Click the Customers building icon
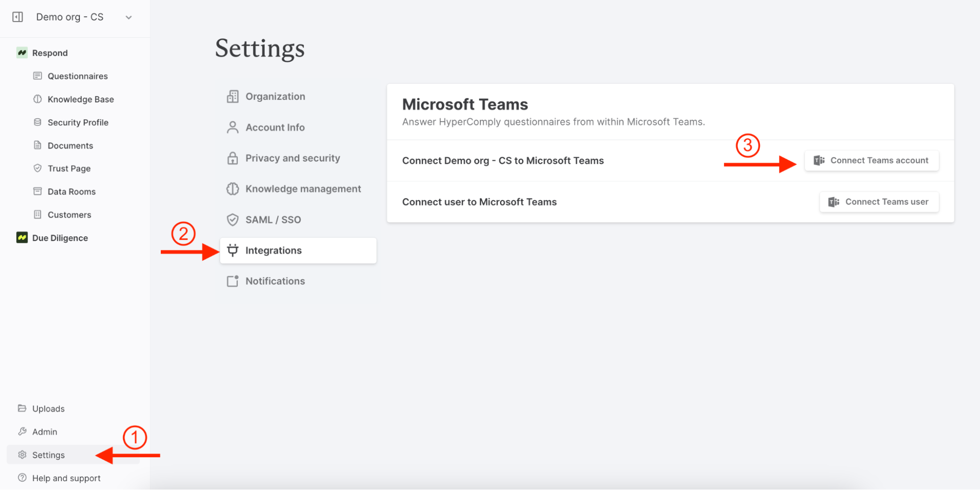 click(37, 214)
